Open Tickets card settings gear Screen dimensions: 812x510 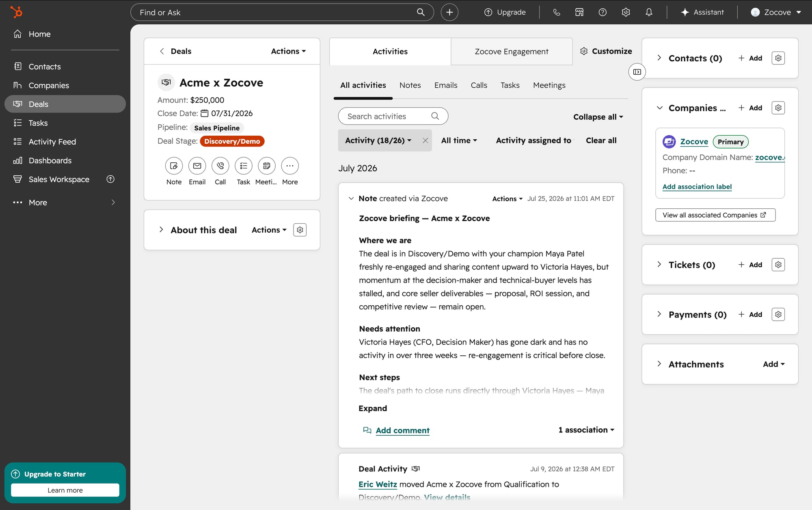click(x=778, y=265)
